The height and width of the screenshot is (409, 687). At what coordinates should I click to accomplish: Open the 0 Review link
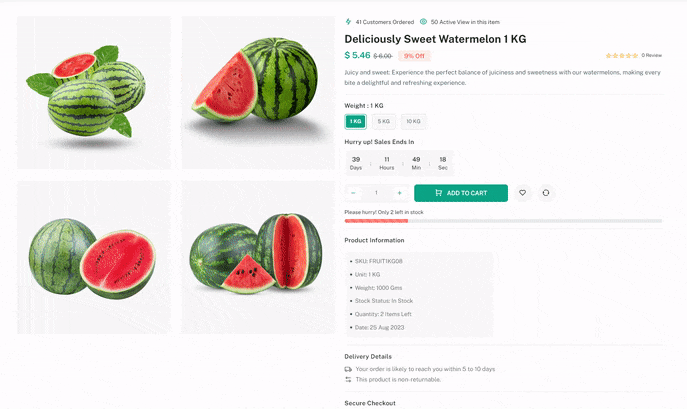point(651,56)
